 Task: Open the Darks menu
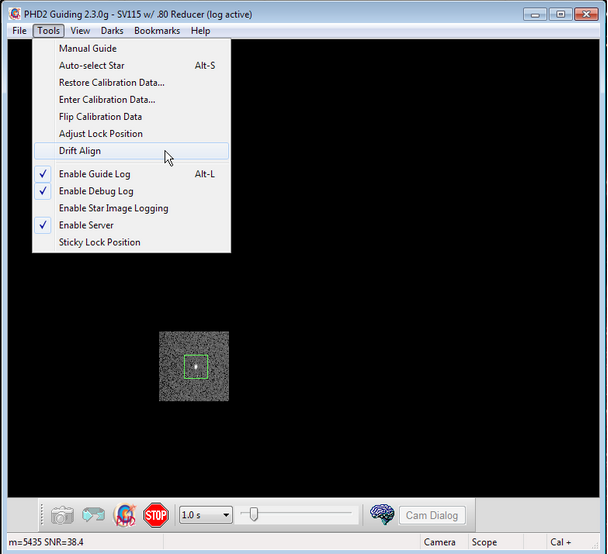(x=112, y=31)
